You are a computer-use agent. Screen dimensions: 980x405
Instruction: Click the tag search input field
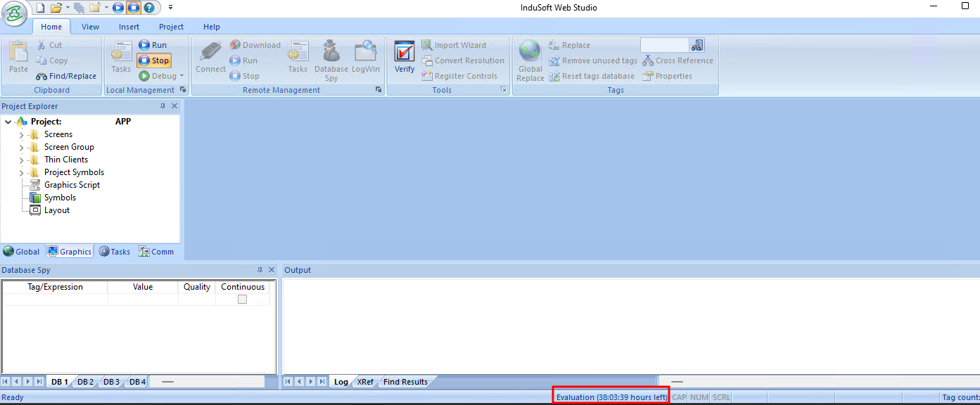[x=664, y=45]
